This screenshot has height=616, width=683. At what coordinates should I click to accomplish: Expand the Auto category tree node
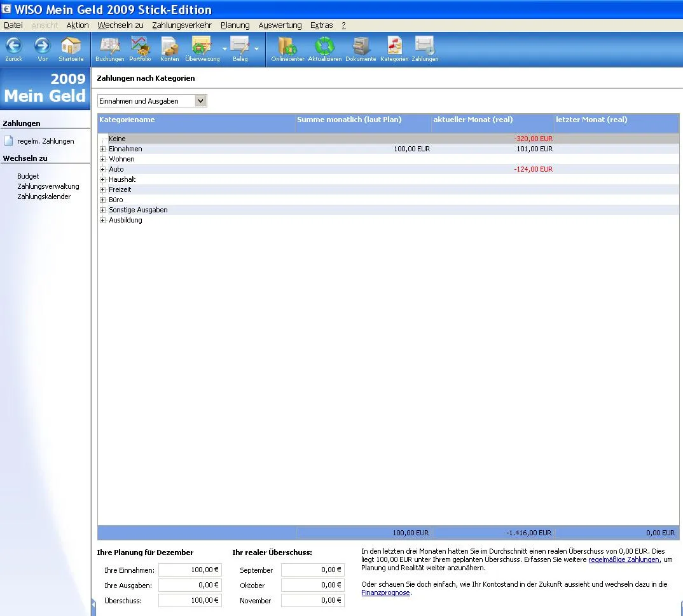[102, 170]
